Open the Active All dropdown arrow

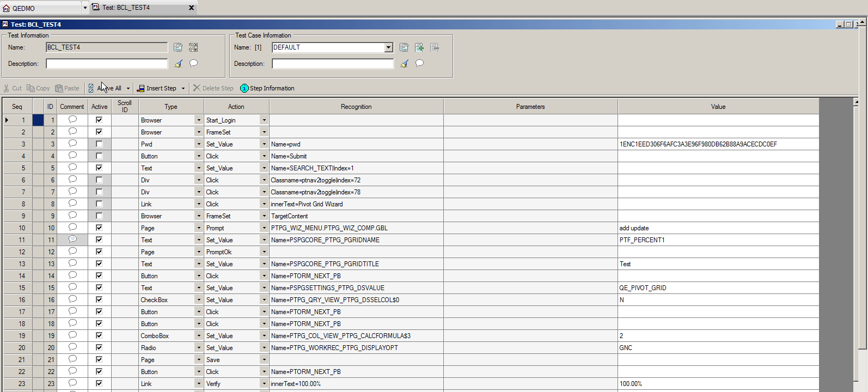tap(129, 88)
